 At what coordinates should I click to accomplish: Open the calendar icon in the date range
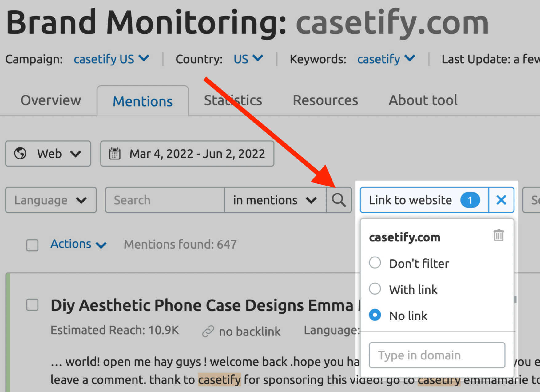pyautogui.click(x=115, y=154)
